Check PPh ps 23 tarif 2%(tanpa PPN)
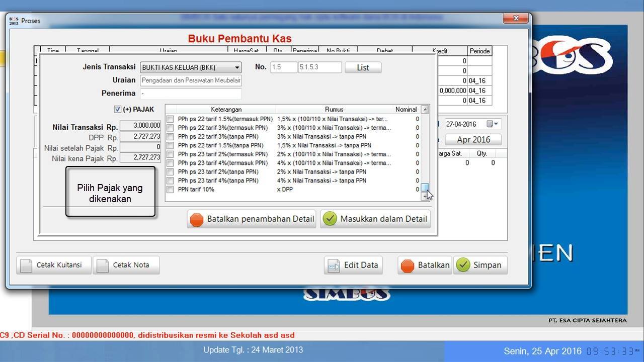Image resolution: width=644 pixels, height=362 pixels. (170, 172)
